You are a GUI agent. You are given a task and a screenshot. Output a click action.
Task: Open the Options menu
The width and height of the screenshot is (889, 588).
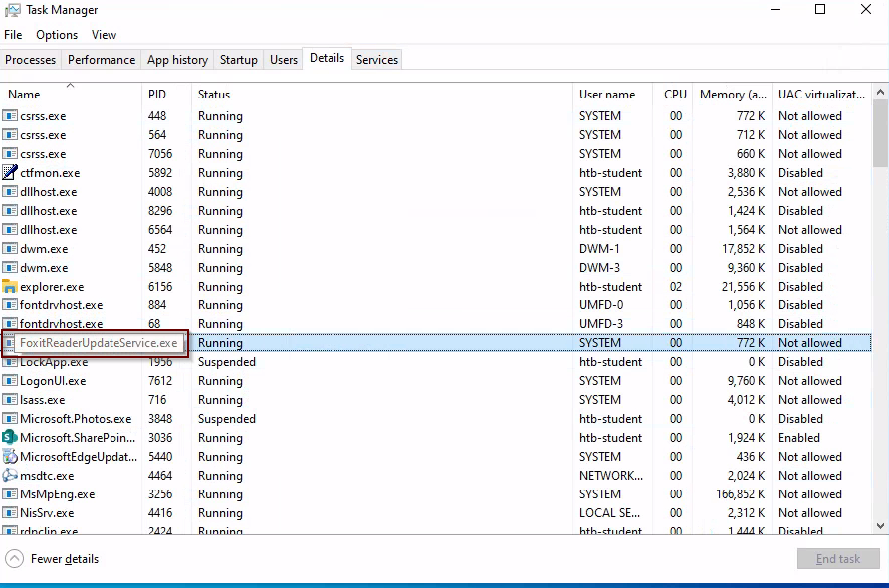(57, 35)
